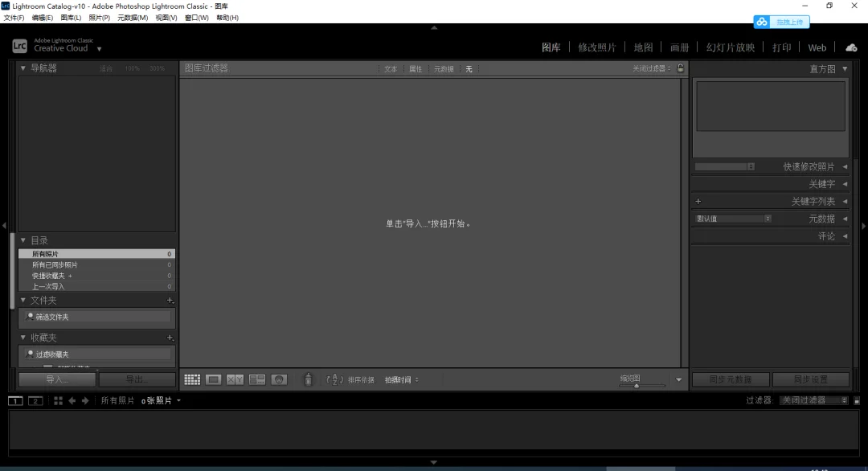Expand the 元数据 panel

(845, 219)
